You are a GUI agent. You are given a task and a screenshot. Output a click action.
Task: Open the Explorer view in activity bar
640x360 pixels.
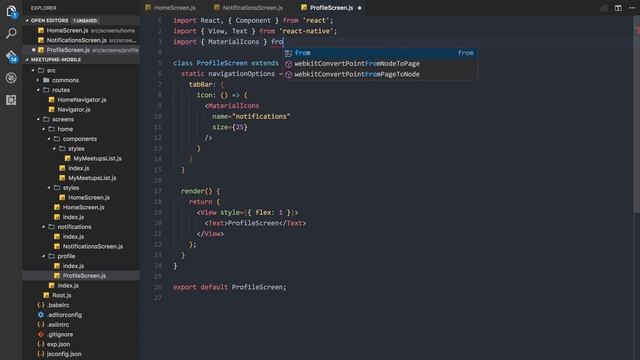(11, 11)
